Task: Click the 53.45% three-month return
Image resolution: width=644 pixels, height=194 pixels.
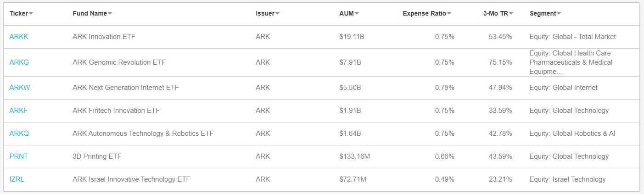Action: tap(500, 37)
